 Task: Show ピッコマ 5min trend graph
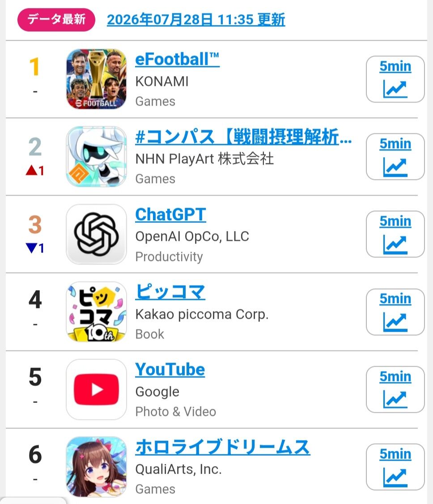395,312
